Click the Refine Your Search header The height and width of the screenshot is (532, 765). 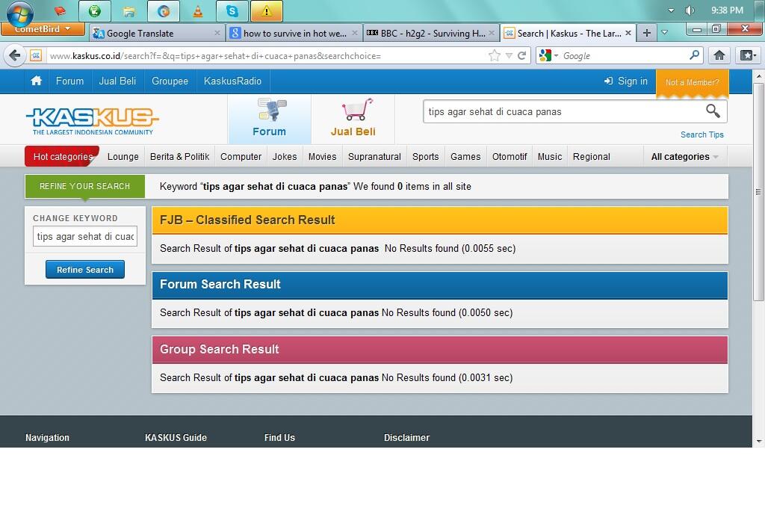coord(85,187)
